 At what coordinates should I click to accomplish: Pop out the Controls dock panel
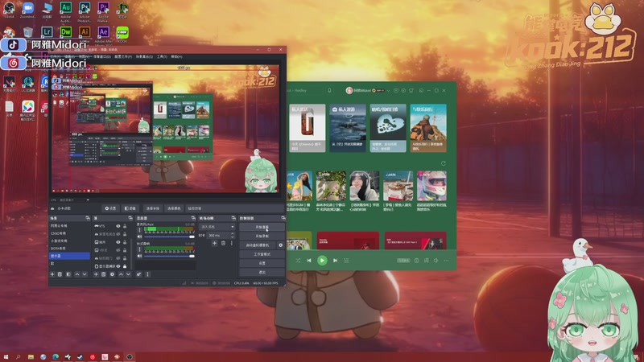pos(284,218)
